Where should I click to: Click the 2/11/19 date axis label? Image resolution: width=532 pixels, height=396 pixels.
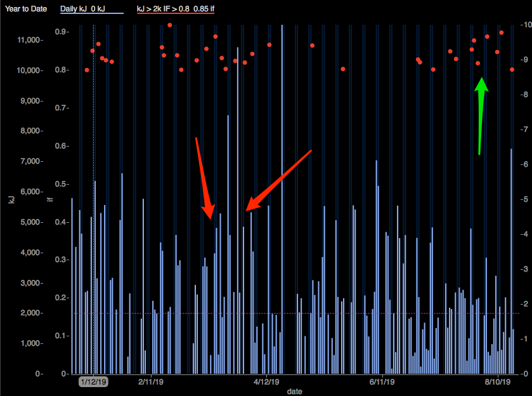151,382
